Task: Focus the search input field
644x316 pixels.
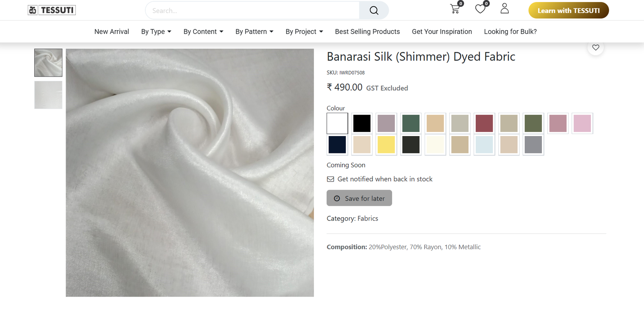Action: tap(252, 10)
